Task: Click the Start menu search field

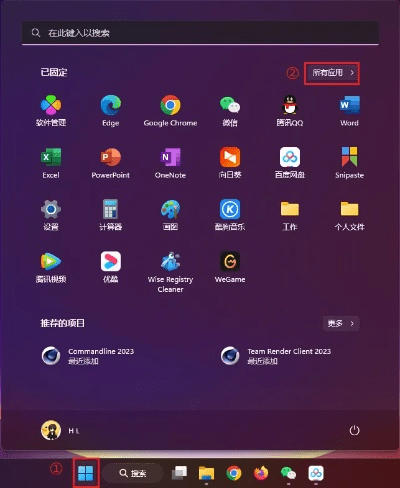Action: [x=200, y=33]
